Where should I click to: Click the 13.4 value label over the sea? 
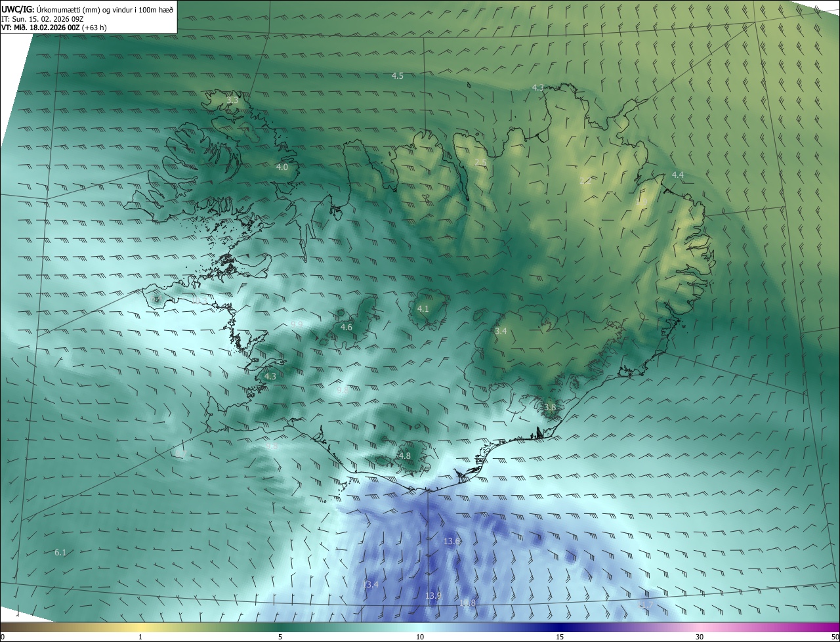pos(370,584)
